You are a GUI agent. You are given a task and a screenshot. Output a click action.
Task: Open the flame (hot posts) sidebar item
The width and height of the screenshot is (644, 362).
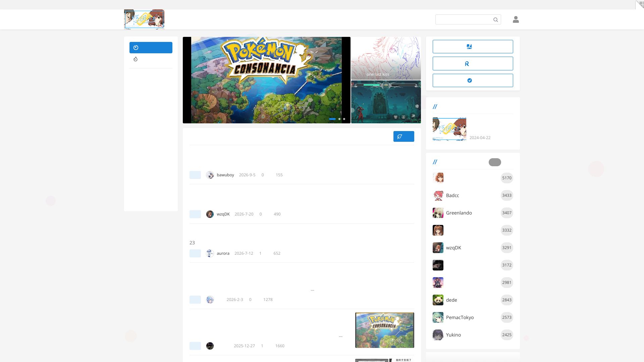coord(136,59)
